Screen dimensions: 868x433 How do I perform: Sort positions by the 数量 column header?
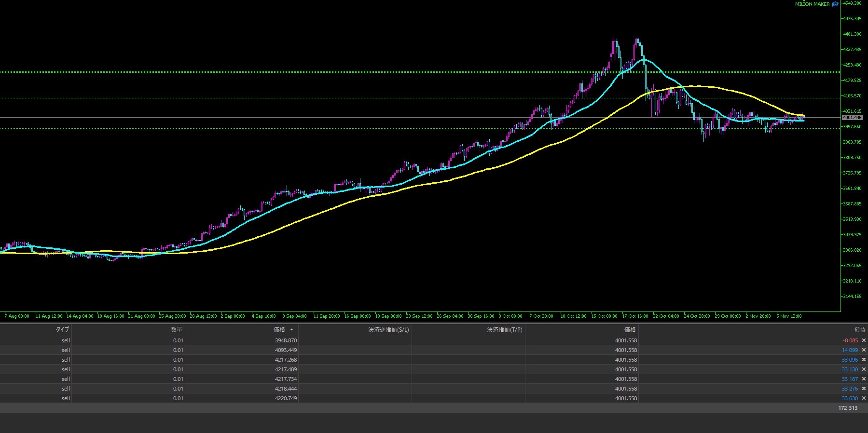tap(177, 330)
